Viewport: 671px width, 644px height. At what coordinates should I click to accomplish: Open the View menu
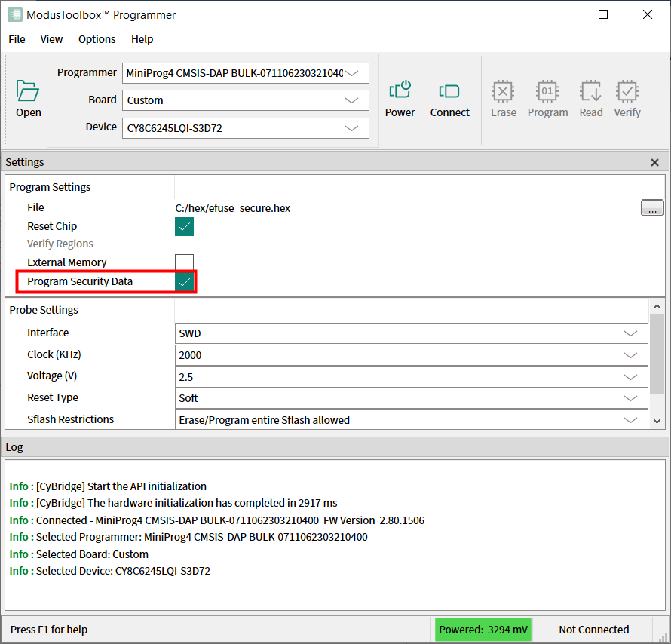(x=51, y=39)
